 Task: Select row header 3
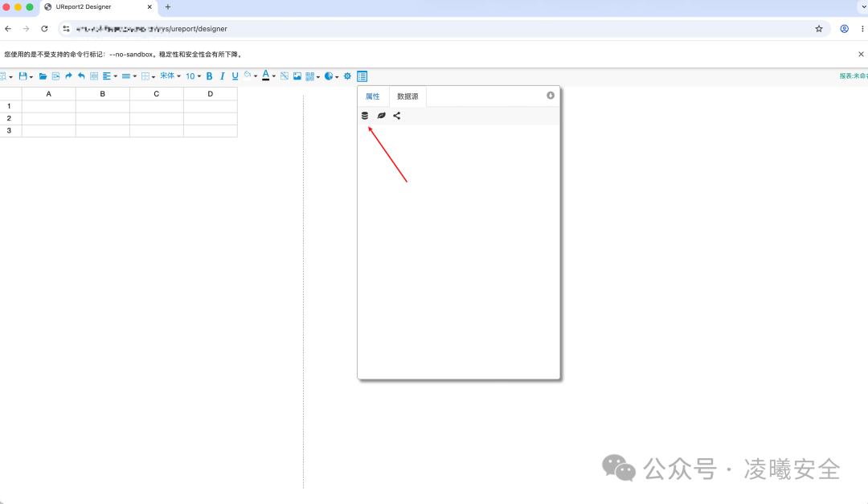point(10,131)
